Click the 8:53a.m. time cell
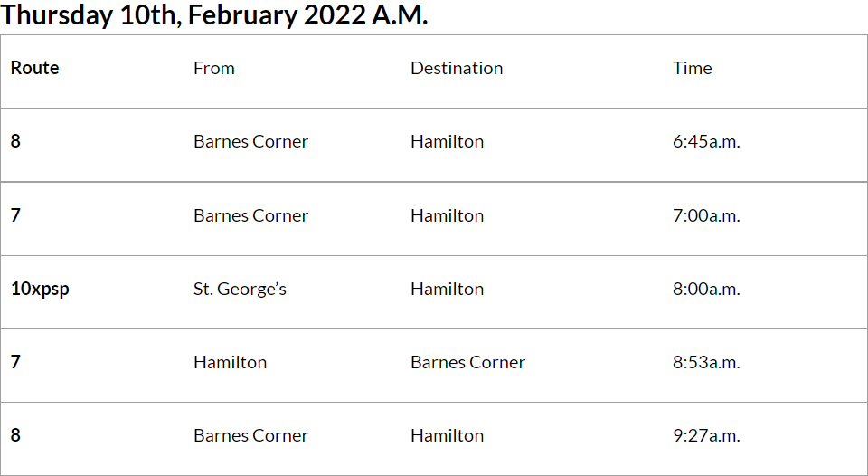 (706, 362)
